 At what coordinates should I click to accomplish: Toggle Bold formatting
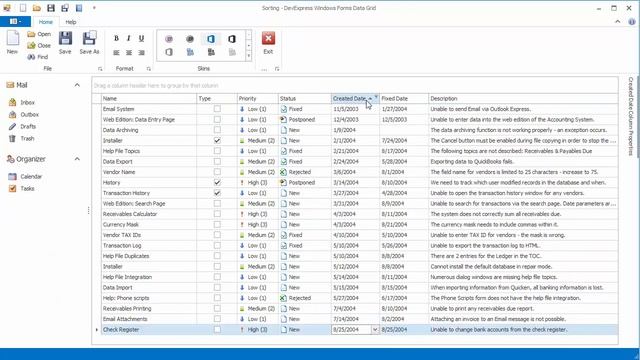tap(116, 38)
